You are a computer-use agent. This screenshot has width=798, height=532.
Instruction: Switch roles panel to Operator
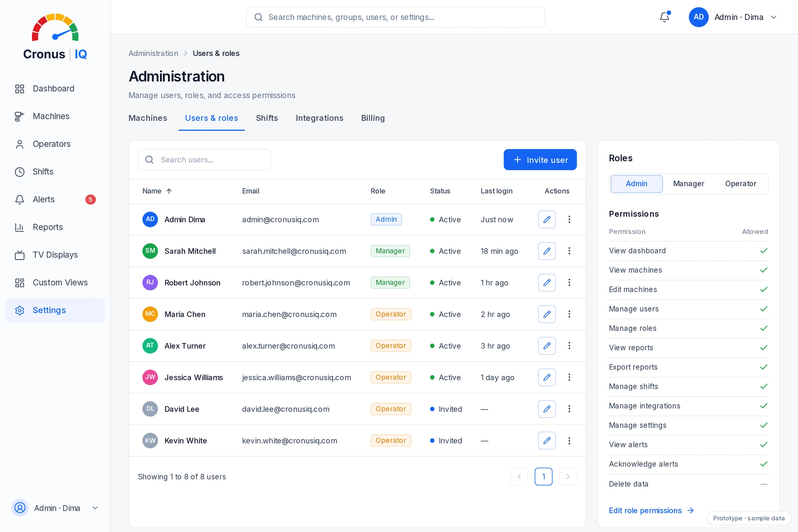point(741,184)
